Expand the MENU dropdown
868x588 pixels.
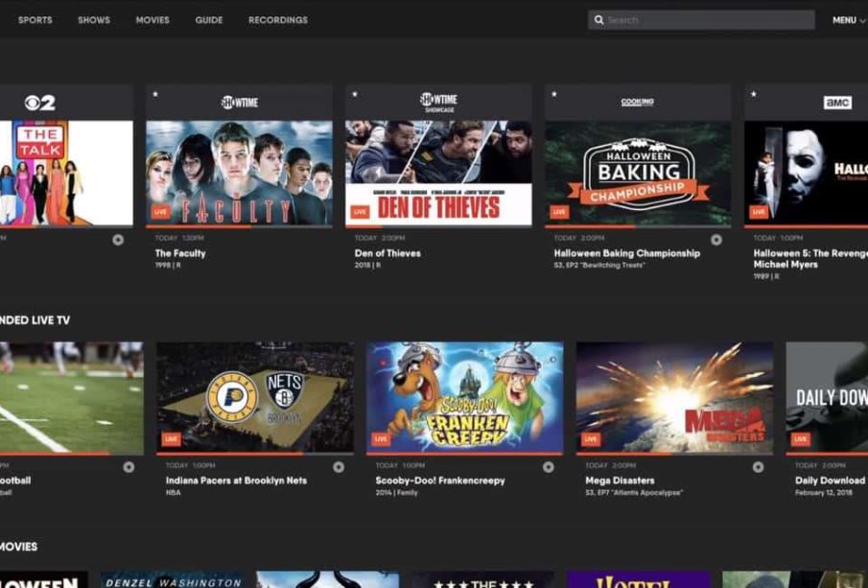[x=849, y=20]
